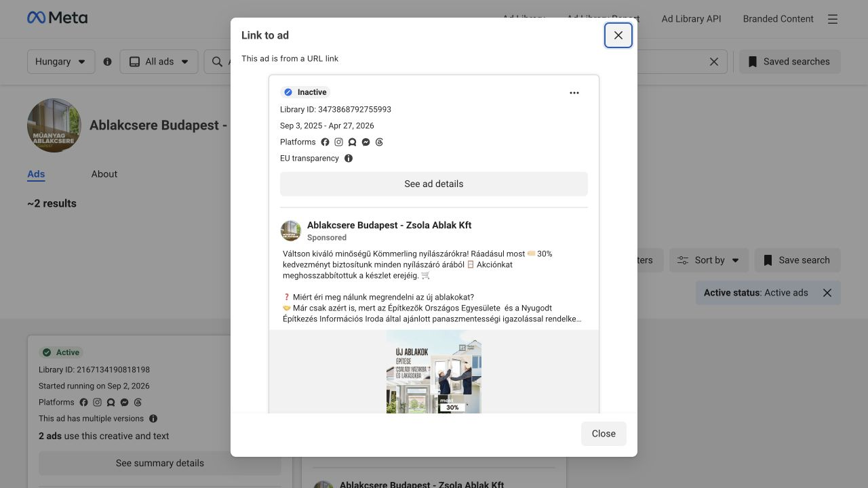The height and width of the screenshot is (488, 868).
Task: Open See ad details in the dialog
Action: coord(434,184)
